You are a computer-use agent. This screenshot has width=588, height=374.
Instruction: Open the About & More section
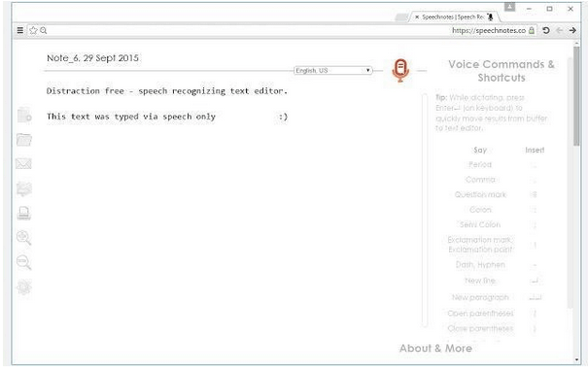pos(435,348)
